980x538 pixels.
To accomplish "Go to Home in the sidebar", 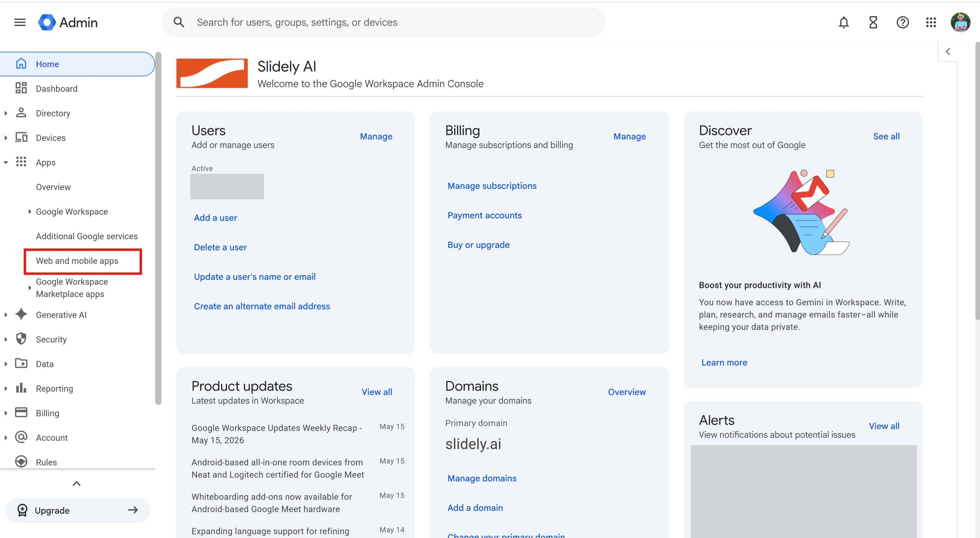I will (77, 64).
